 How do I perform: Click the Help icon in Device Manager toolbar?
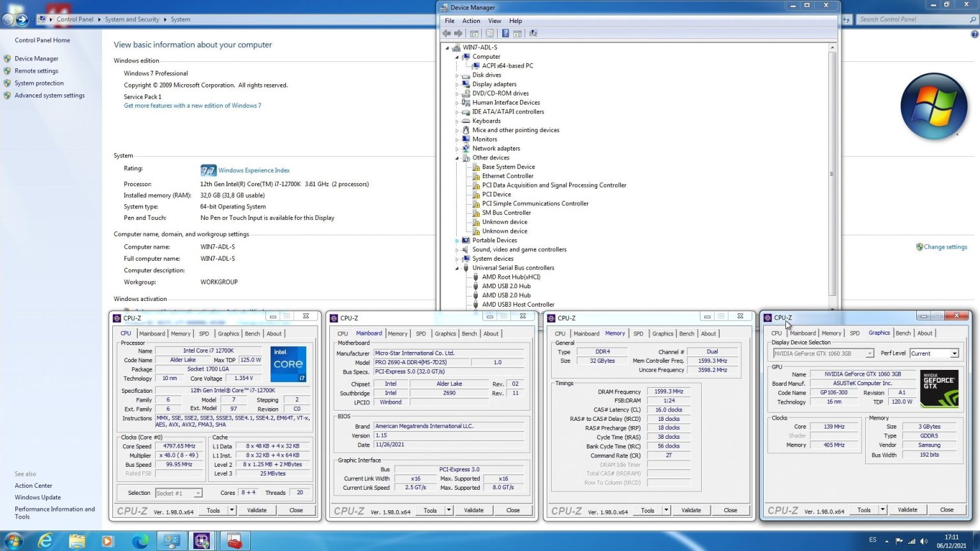click(505, 33)
